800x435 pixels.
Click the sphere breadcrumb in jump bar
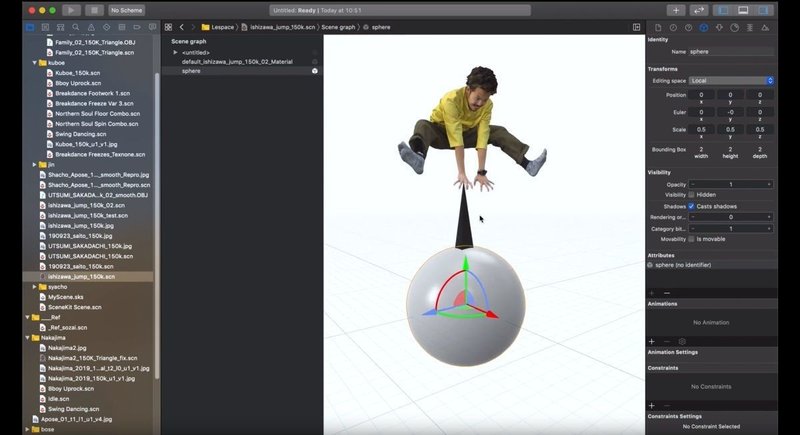[377, 27]
